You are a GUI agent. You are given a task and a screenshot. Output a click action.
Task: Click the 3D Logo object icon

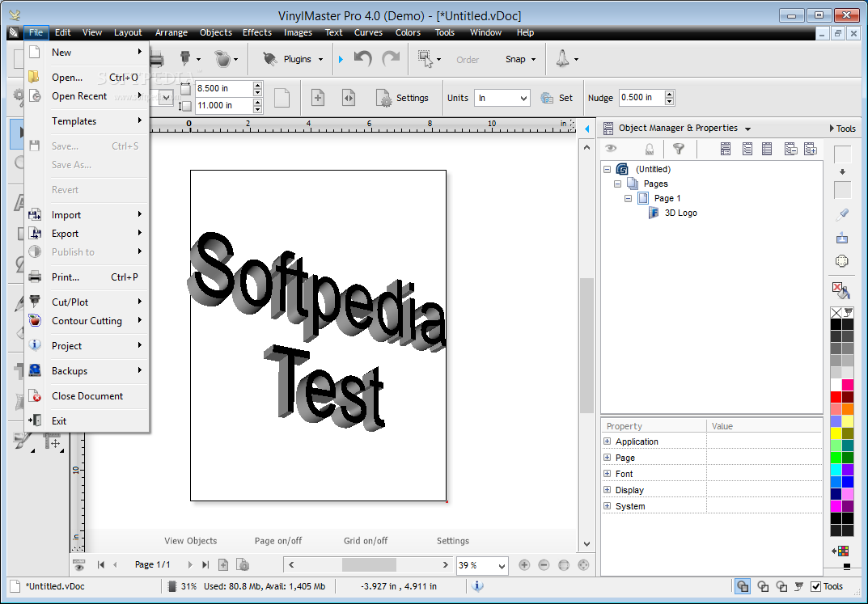654,213
